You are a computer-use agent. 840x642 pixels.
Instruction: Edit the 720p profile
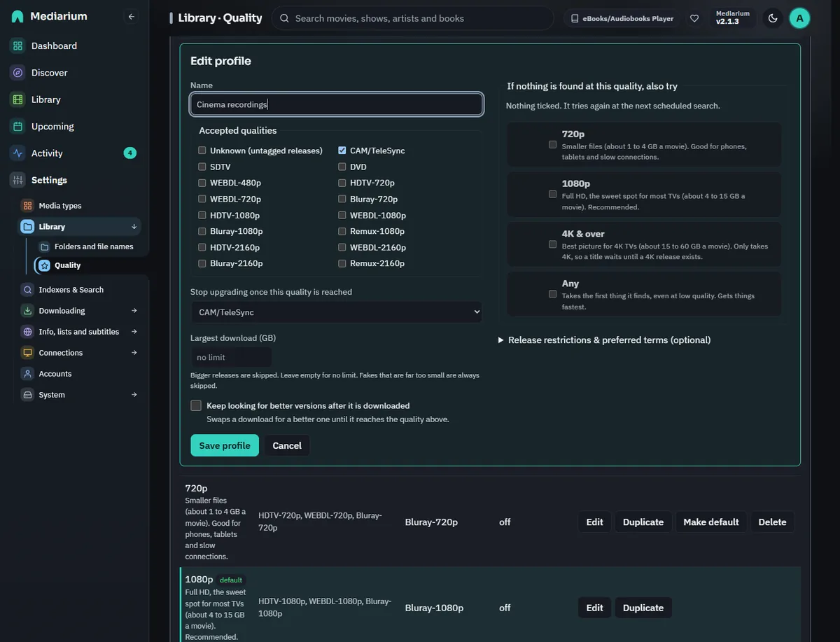(595, 522)
